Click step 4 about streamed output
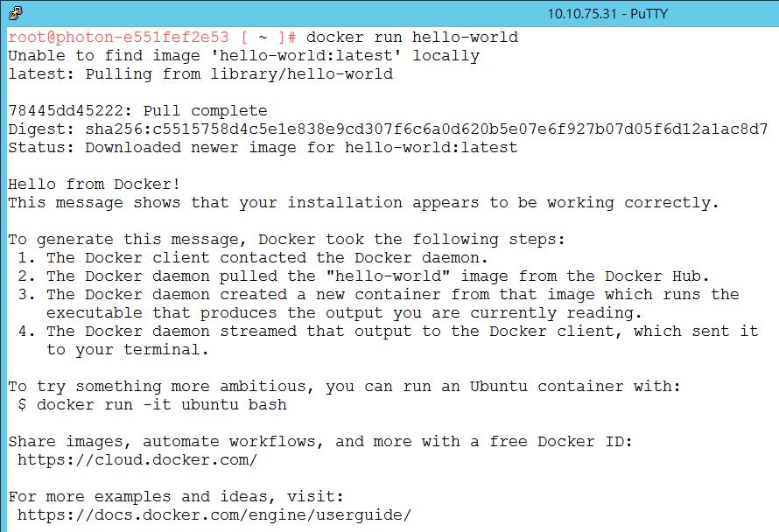The image size is (779, 532). tap(388, 340)
